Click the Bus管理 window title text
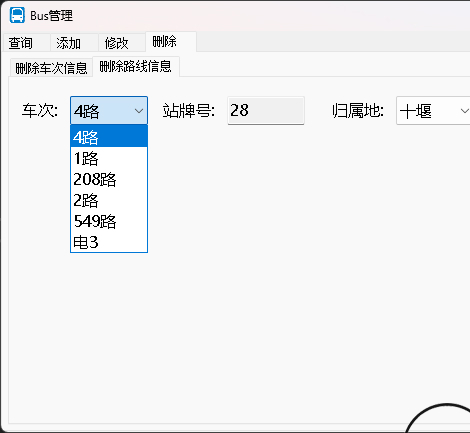The image size is (470, 433). pos(51,15)
